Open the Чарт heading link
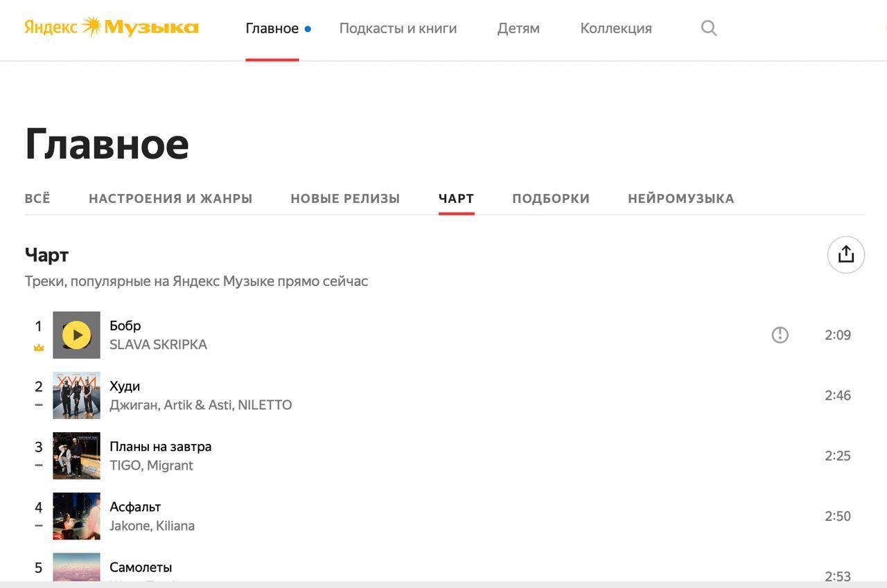The width and height of the screenshot is (887, 588). tap(46, 256)
